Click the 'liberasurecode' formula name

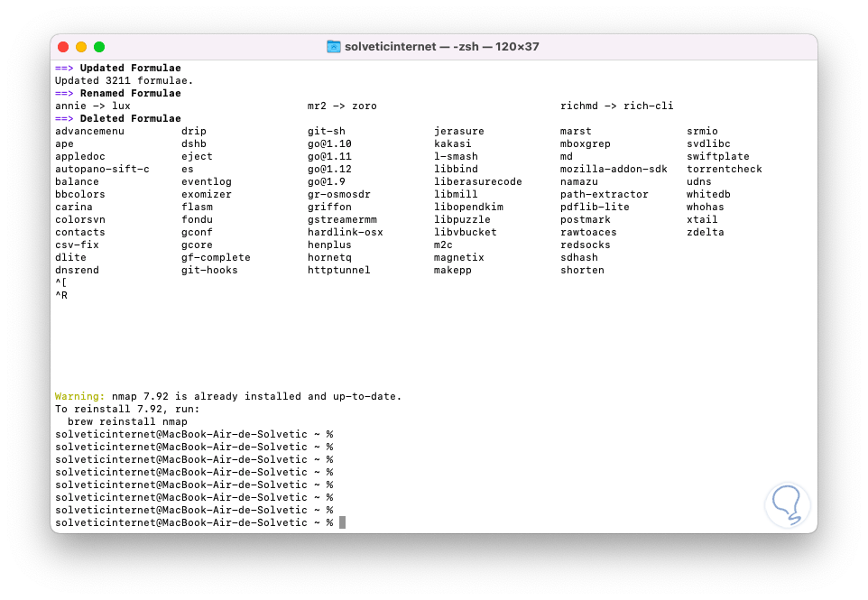pyautogui.click(x=478, y=181)
